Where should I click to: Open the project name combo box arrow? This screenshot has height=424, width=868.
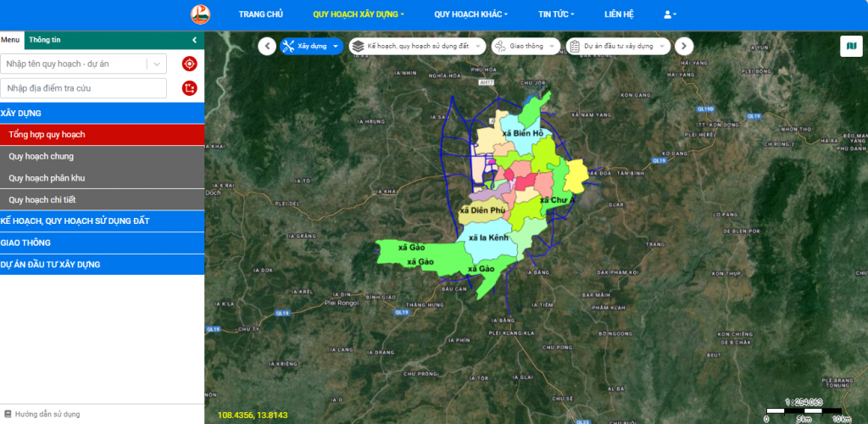157,64
